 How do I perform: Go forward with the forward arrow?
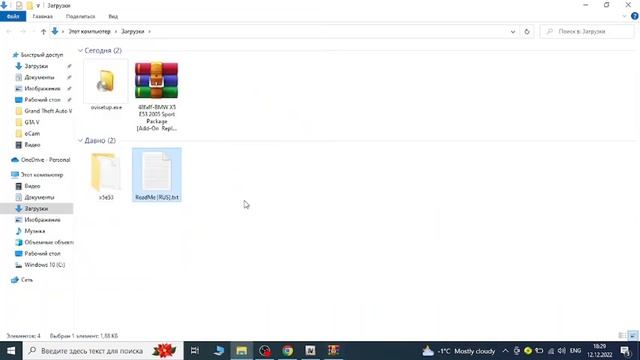coord(23,31)
